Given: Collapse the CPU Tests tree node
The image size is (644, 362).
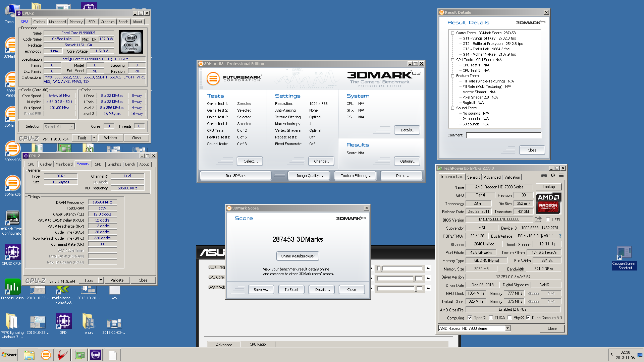Looking at the screenshot, I should [452, 60].
